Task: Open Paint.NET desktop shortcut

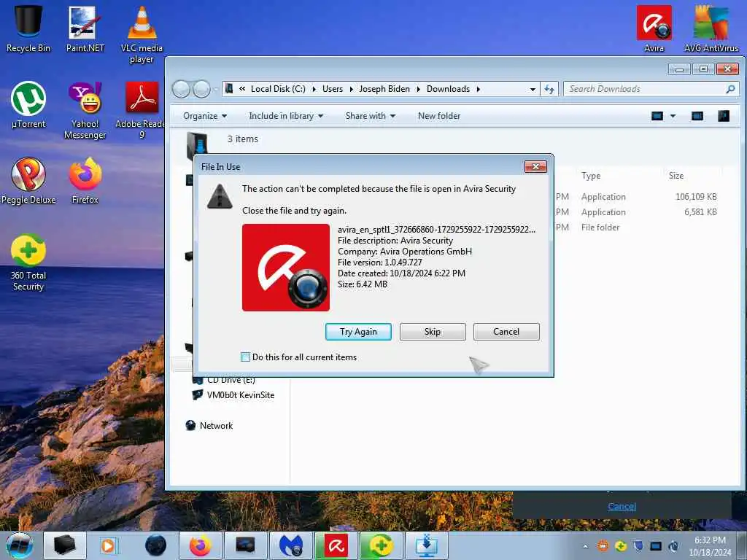Action: (85, 28)
